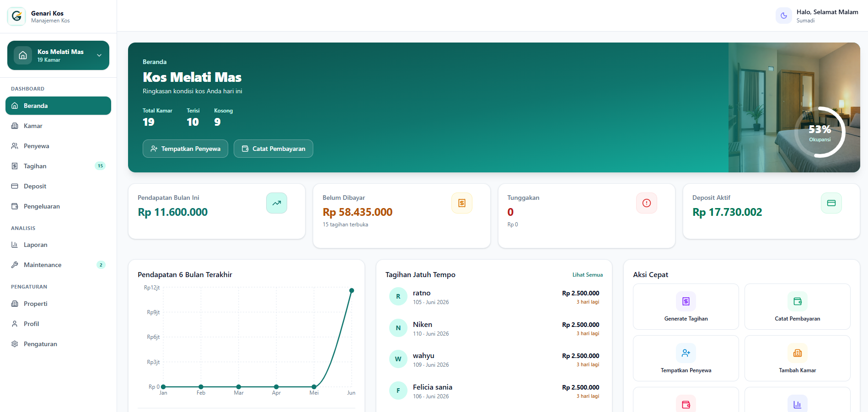Click the house icon in property selector

coord(23,55)
